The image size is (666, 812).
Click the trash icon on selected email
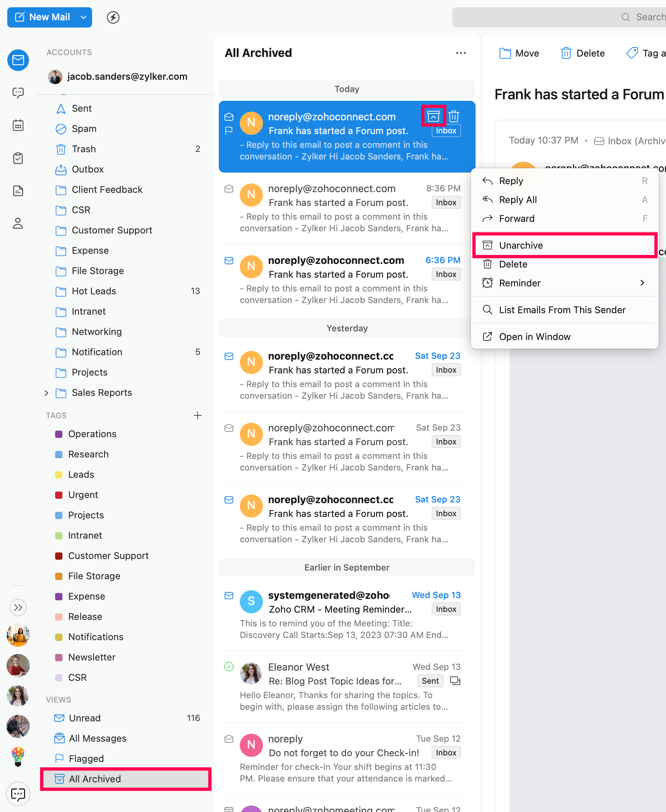(x=454, y=116)
